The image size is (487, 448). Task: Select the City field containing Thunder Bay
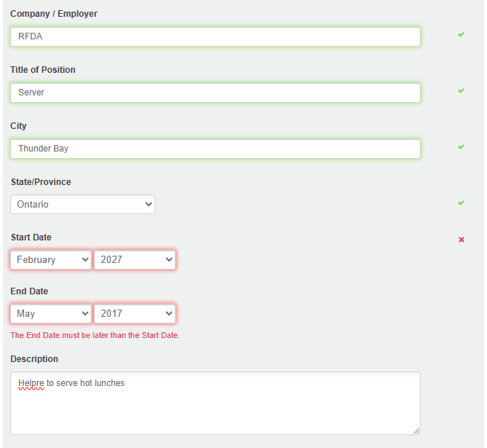[x=215, y=149]
